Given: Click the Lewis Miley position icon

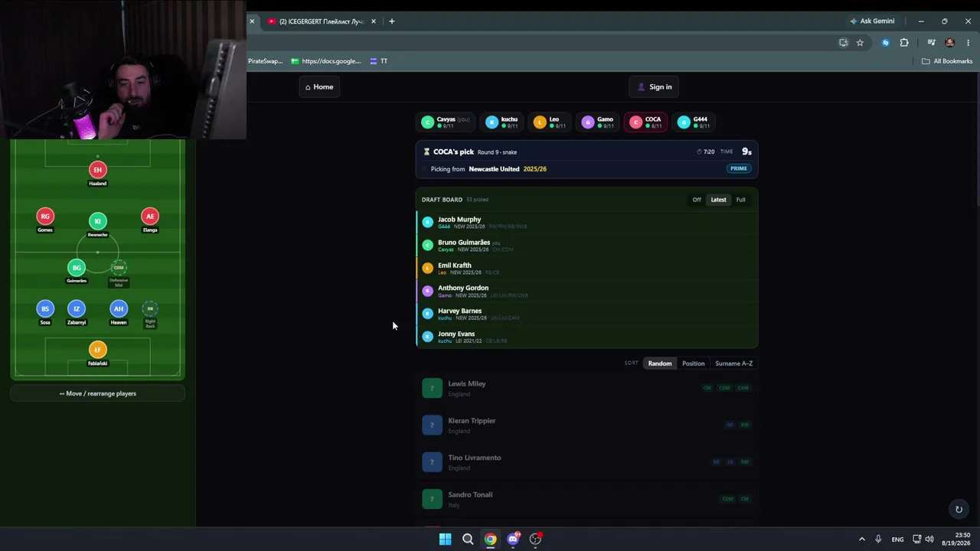Looking at the screenshot, I should click(x=432, y=388).
